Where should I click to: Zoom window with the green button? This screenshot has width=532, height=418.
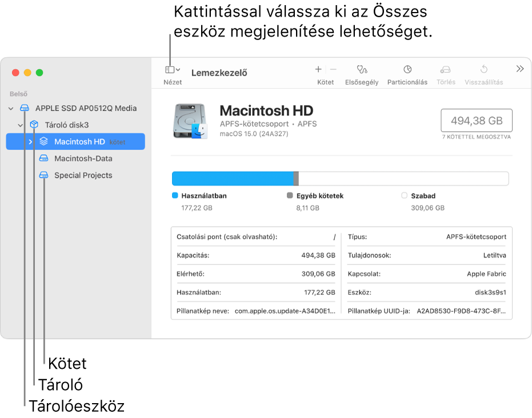pos(39,73)
